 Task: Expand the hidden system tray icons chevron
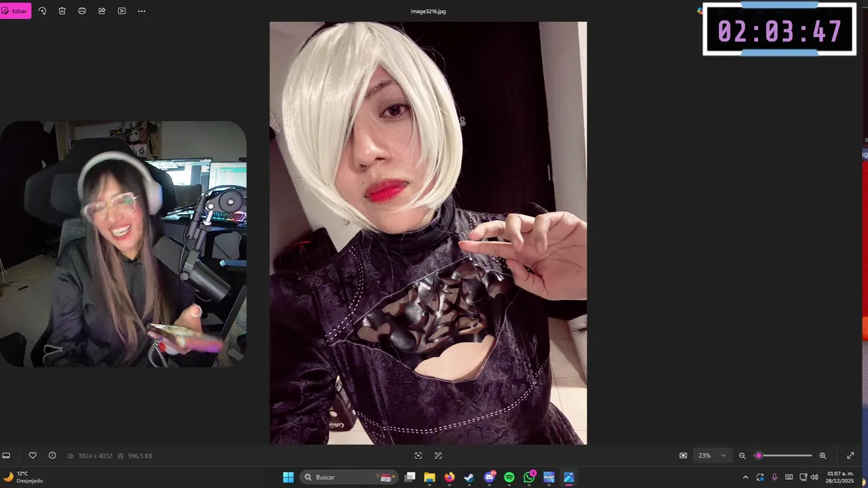tap(745, 477)
